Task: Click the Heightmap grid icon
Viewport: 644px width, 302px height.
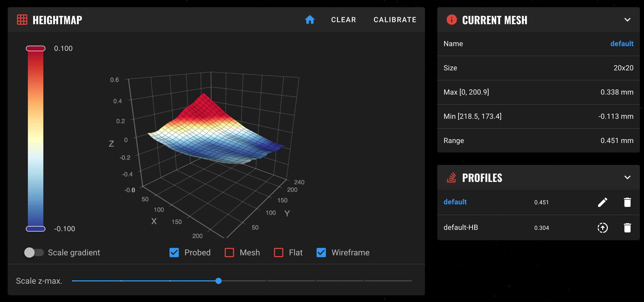Action: click(22, 20)
